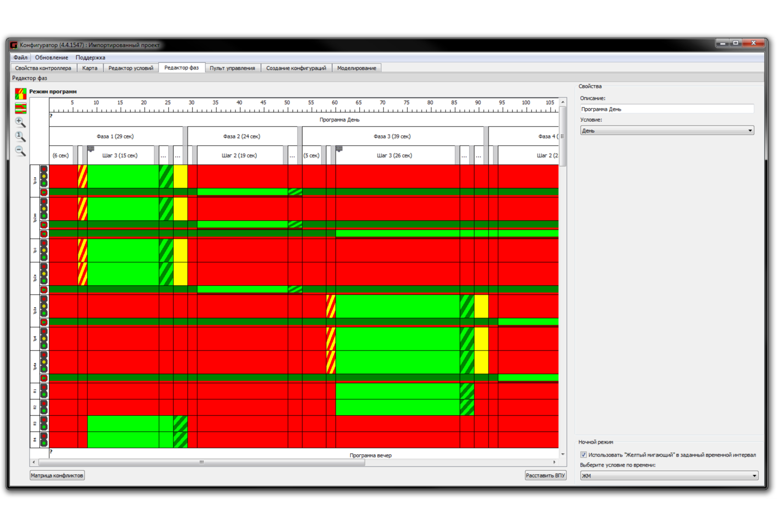Click the Режим программ heading
Image resolution: width=777 pixels, height=532 pixels.
(53, 91)
